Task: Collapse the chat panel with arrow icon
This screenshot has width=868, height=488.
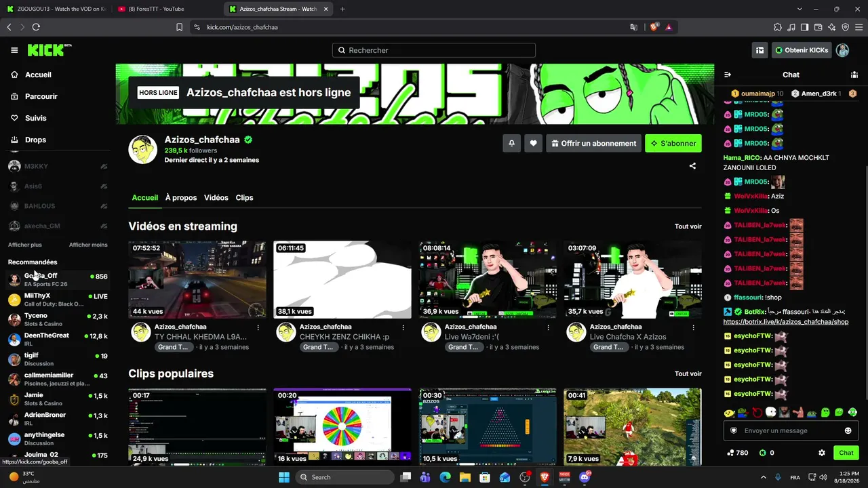Action: click(728, 75)
